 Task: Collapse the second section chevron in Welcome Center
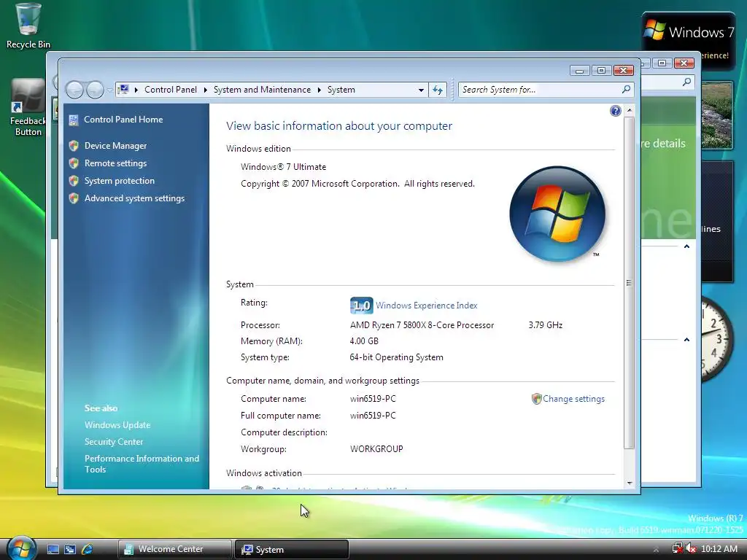[686, 340]
